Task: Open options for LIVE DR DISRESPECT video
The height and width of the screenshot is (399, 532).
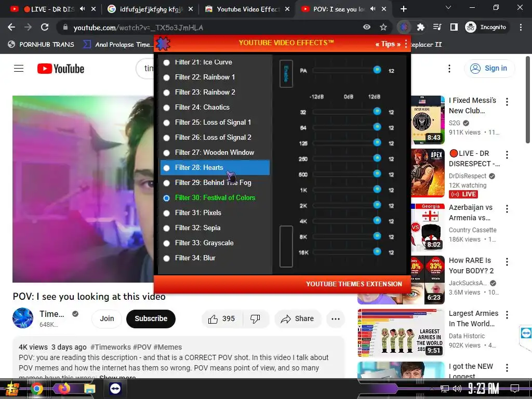Action: pos(507,155)
